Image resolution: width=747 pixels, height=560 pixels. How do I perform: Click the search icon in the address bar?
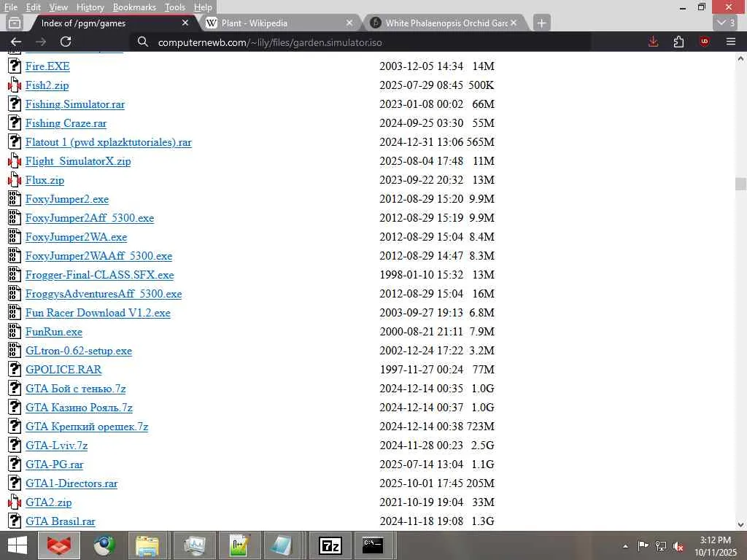click(142, 42)
